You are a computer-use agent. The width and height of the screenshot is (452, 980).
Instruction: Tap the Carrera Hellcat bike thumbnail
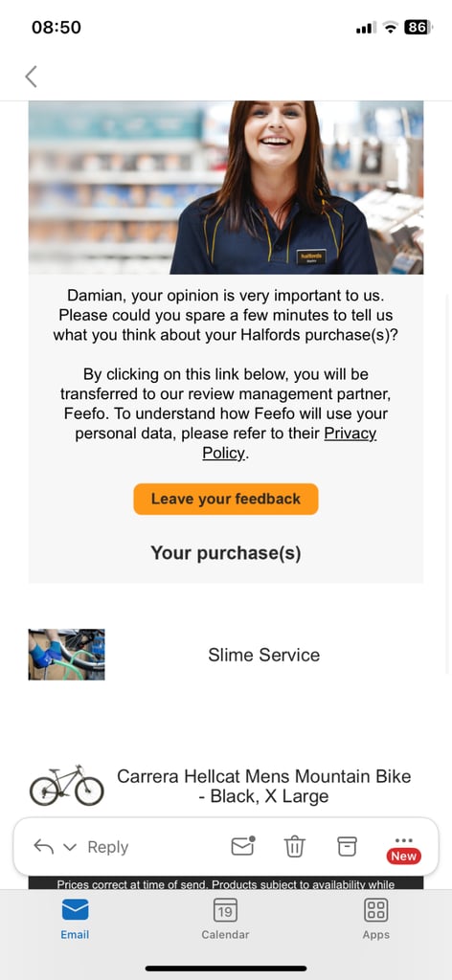(66, 785)
